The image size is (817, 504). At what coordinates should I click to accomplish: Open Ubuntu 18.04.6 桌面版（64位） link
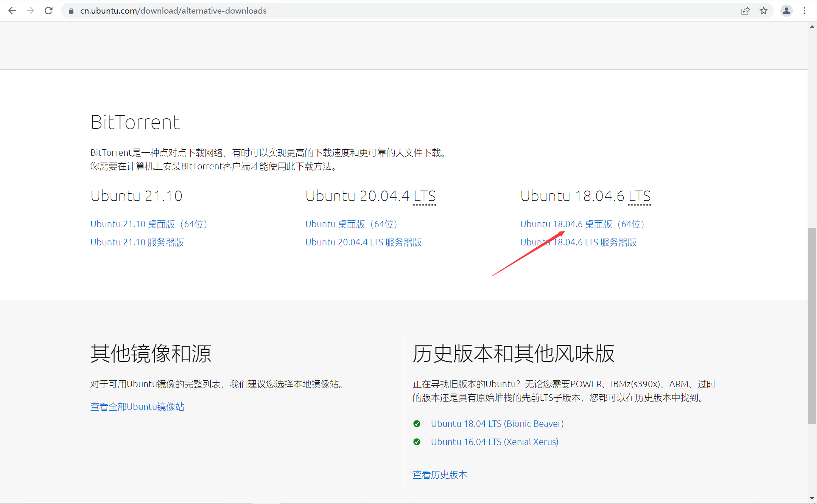(x=582, y=224)
